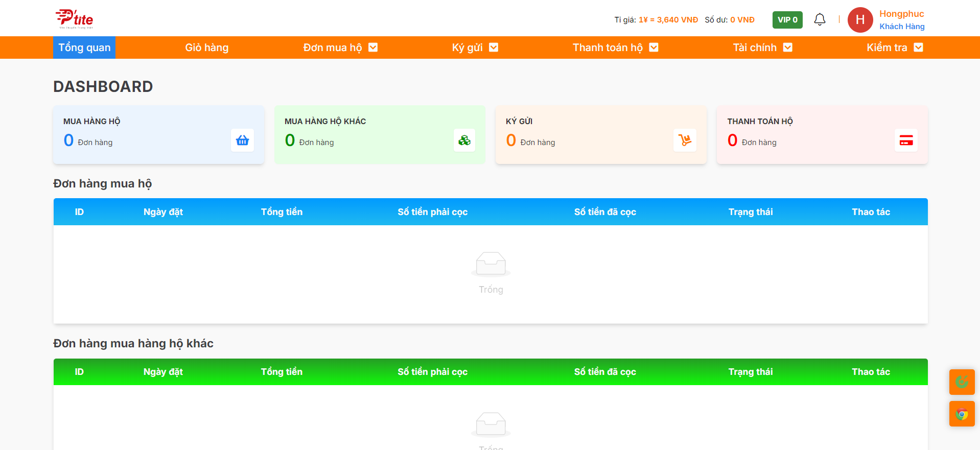This screenshot has width=980, height=450.
Task: Click the VIP 0 badge
Action: [787, 20]
